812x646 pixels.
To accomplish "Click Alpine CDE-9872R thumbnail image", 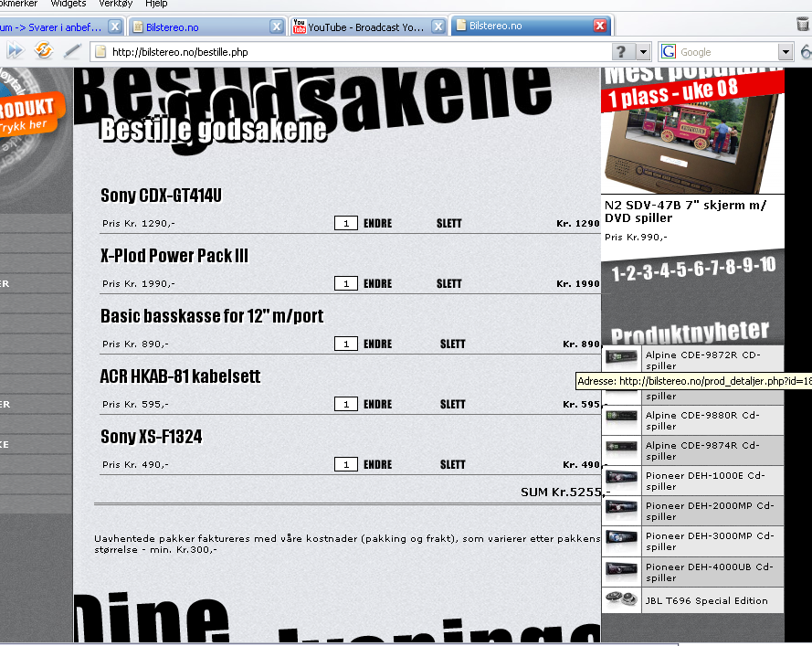I will coord(621,357).
